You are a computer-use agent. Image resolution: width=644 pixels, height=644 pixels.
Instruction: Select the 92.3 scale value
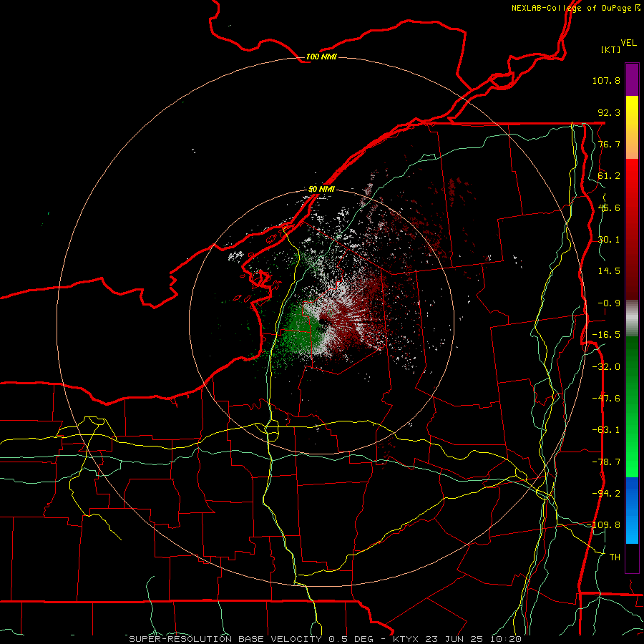(609, 112)
